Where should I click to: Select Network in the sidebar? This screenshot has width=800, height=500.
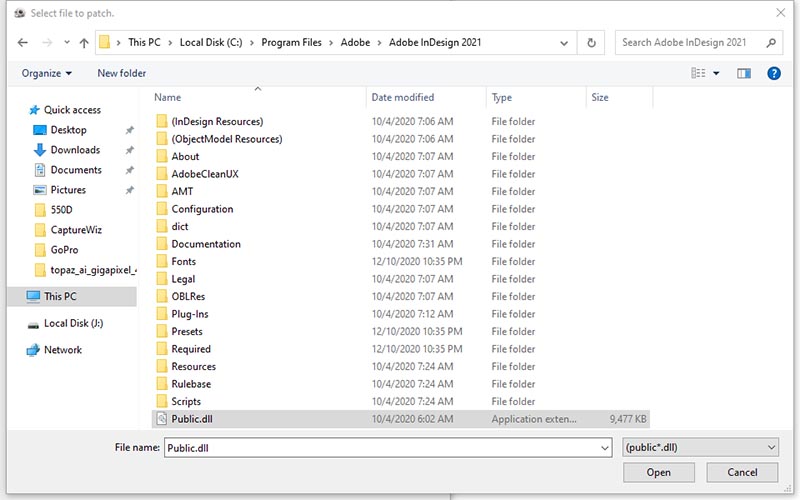coord(54,350)
